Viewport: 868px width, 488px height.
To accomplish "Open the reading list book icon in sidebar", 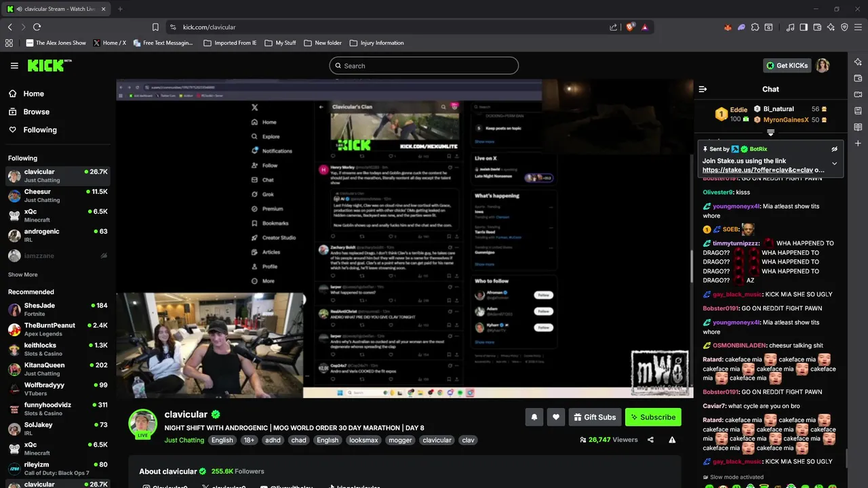I will (x=858, y=127).
